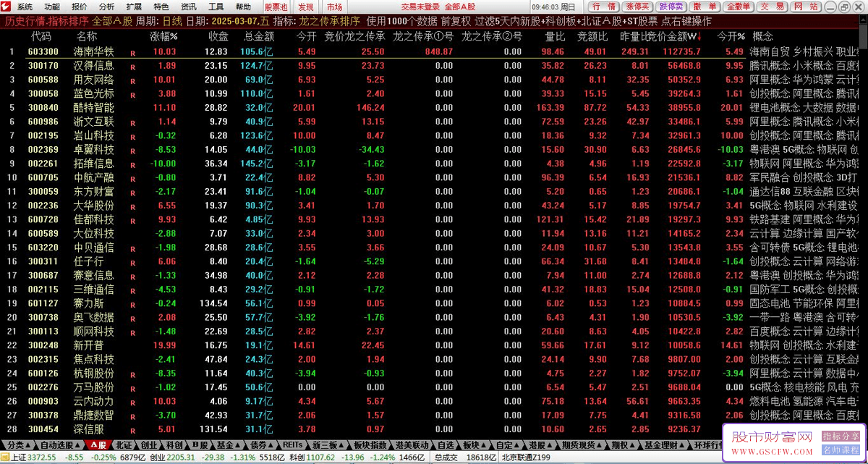868x464 pixels.
Task: Sort by the 量比 column header
Action: [x=555, y=36]
